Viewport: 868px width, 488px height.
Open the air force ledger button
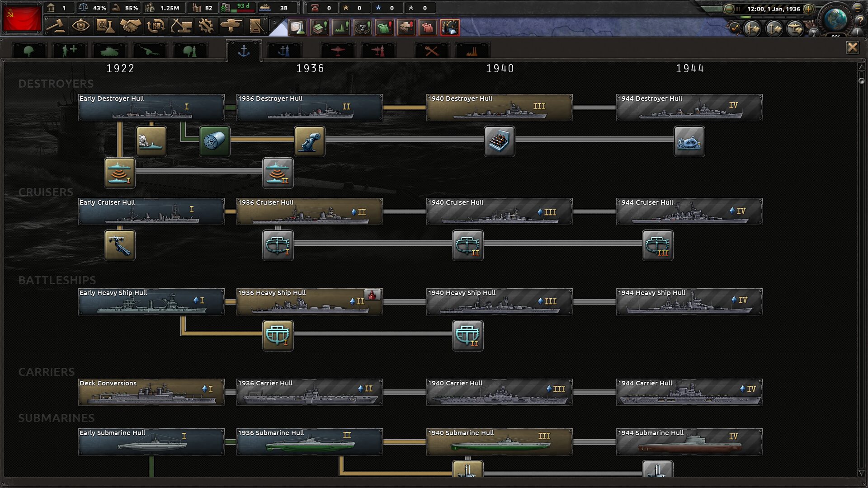(795, 29)
